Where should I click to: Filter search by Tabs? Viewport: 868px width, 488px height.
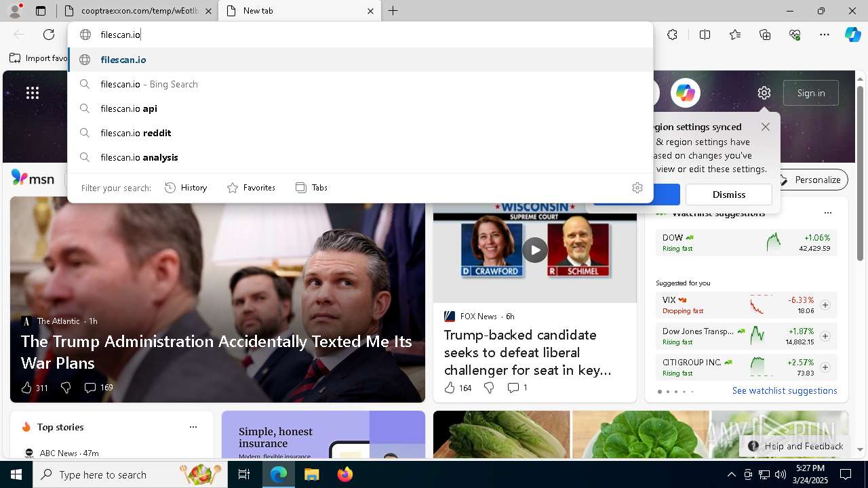coord(311,188)
